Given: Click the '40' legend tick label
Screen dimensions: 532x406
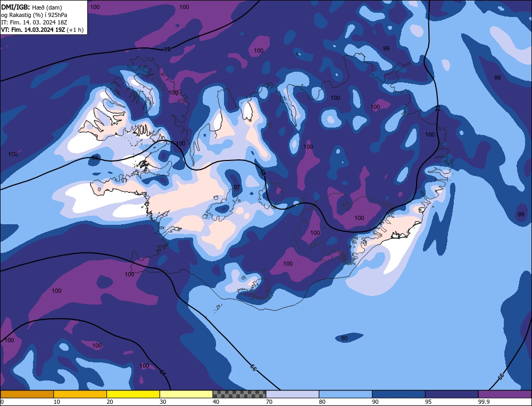Looking at the screenshot, I should (x=216, y=402).
